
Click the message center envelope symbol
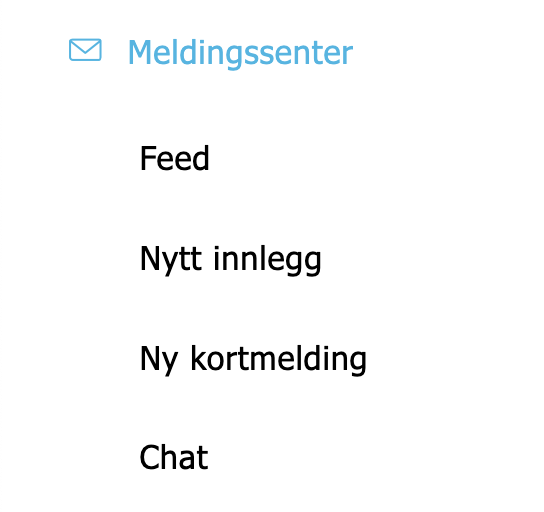click(x=85, y=50)
